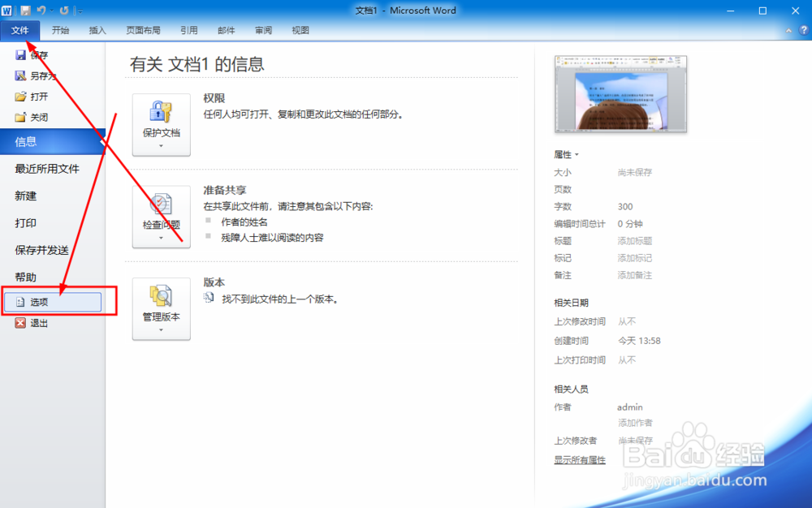
Task: Click the 版本 heading
Action: tap(214, 282)
